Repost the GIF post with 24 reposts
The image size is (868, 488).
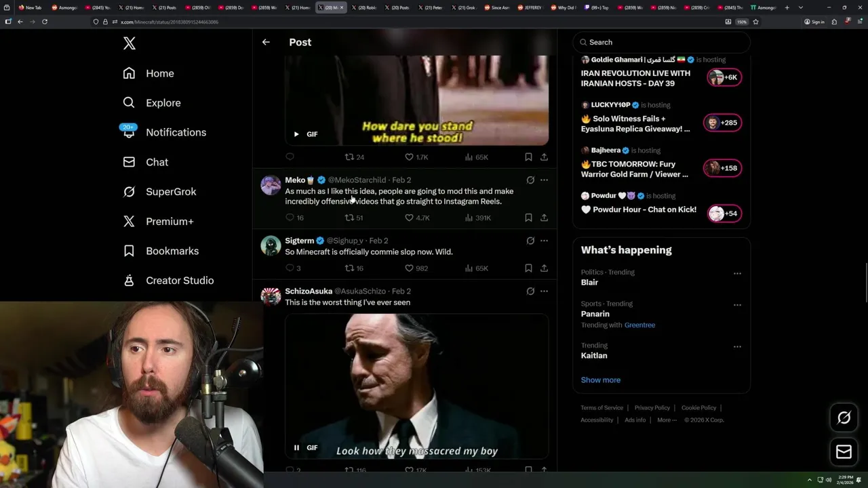(x=354, y=157)
